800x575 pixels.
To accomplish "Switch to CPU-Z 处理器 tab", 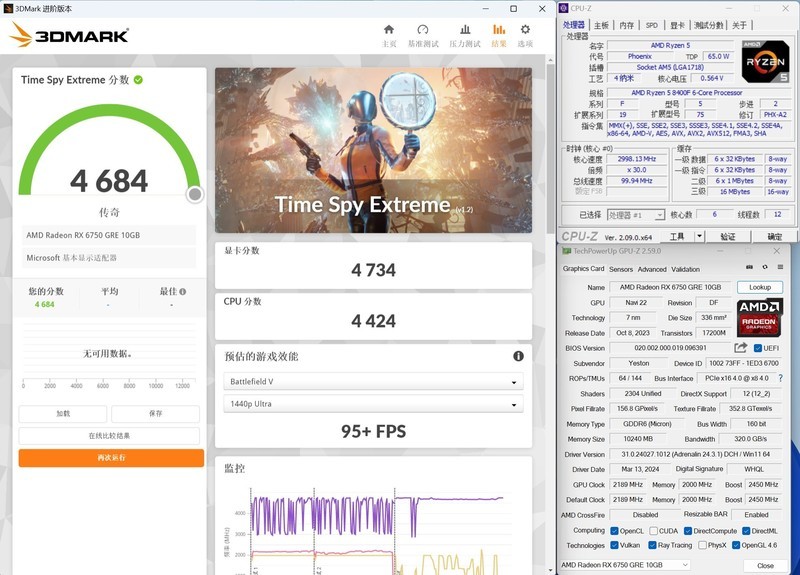I will pyautogui.click(x=574, y=25).
